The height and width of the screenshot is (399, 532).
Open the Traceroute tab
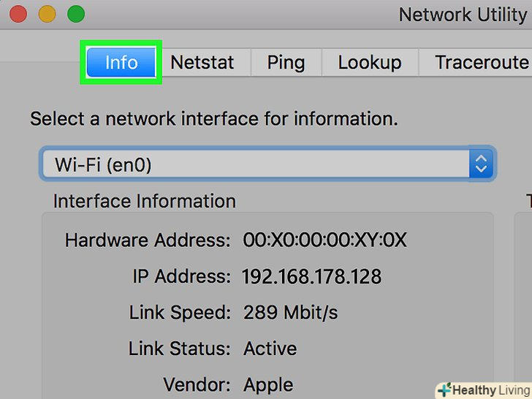pos(481,62)
